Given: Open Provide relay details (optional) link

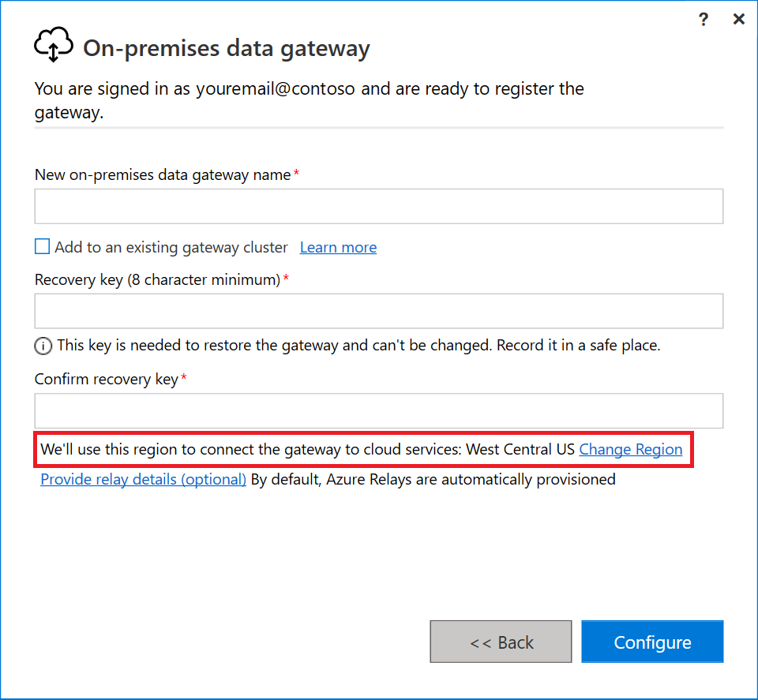Looking at the screenshot, I should click(x=143, y=479).
